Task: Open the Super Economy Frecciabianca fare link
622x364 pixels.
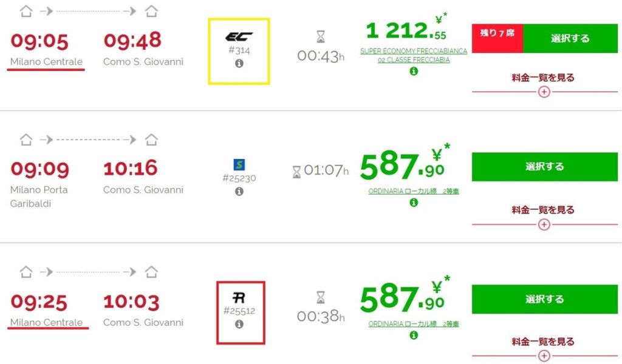Action: pyautogui.click(x=414, y=55)
